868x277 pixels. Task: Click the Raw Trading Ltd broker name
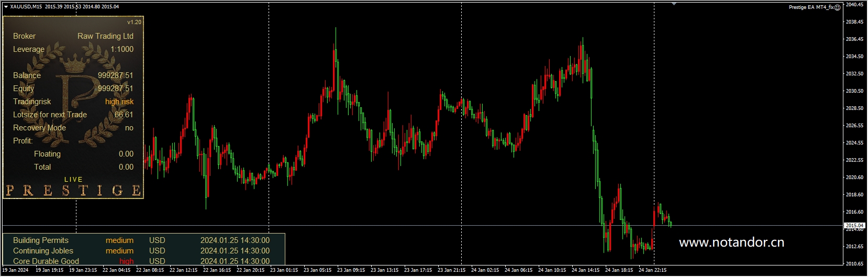coord(105,36)
